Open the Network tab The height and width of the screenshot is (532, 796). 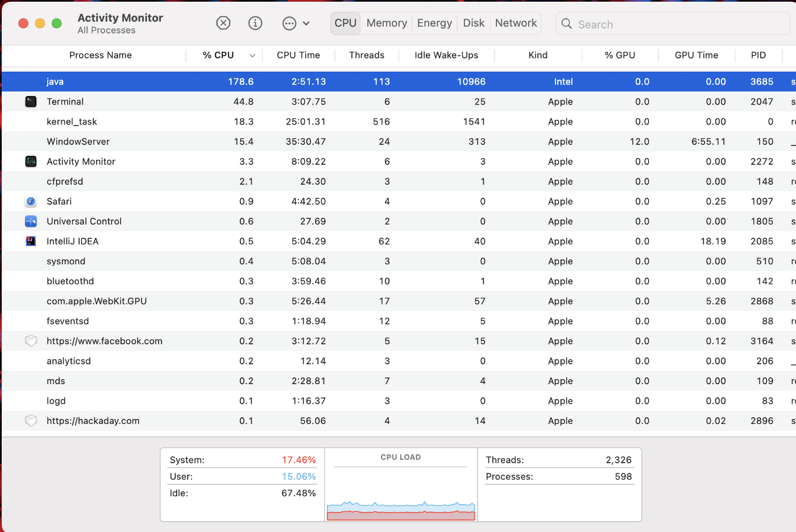516,23
